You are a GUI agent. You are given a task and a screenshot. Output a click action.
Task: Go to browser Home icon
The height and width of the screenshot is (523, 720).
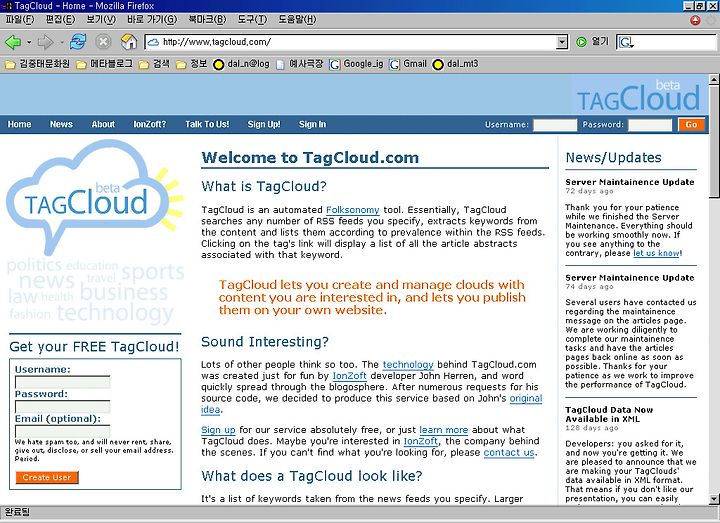[x=129, y=42]
